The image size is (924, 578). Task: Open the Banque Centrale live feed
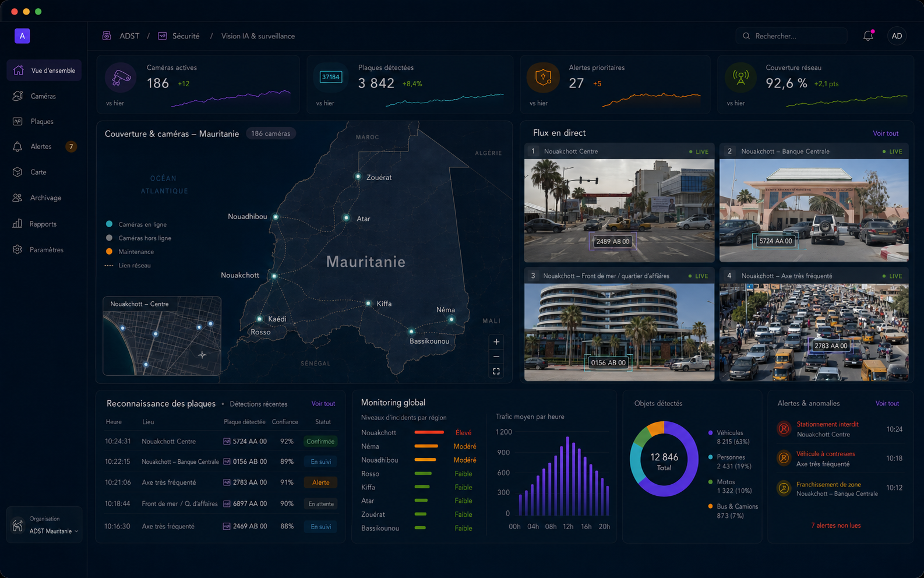pyautogui.click(x=814, y=203)
